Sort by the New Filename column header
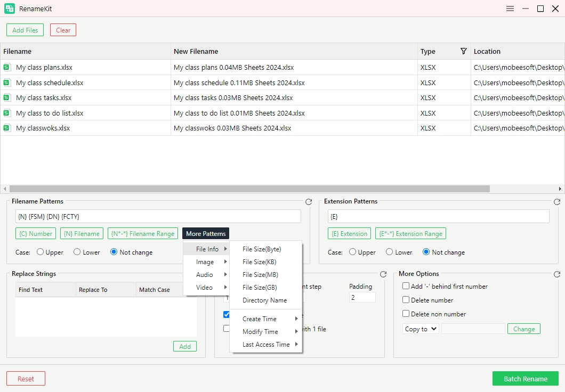 point(294,51)
